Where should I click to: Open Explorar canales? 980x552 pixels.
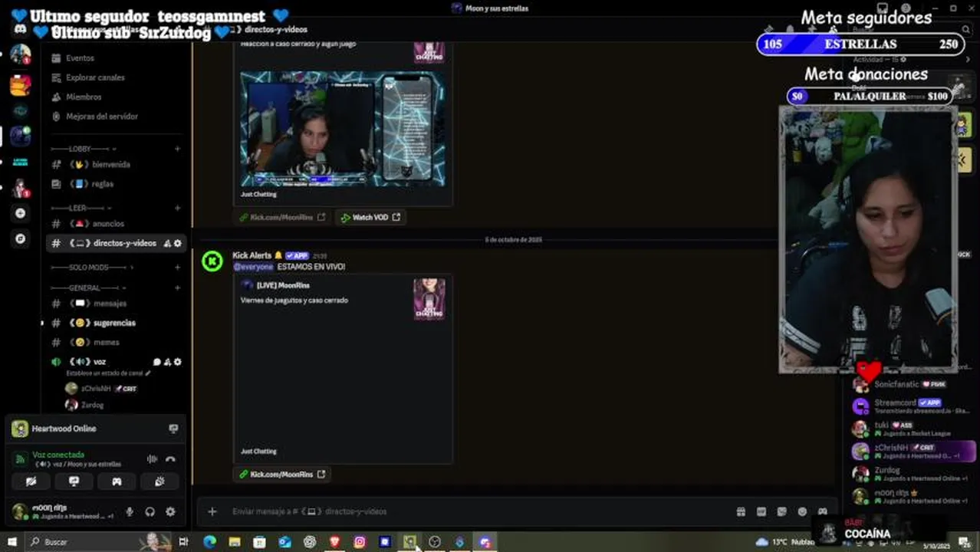click(95, 77)
